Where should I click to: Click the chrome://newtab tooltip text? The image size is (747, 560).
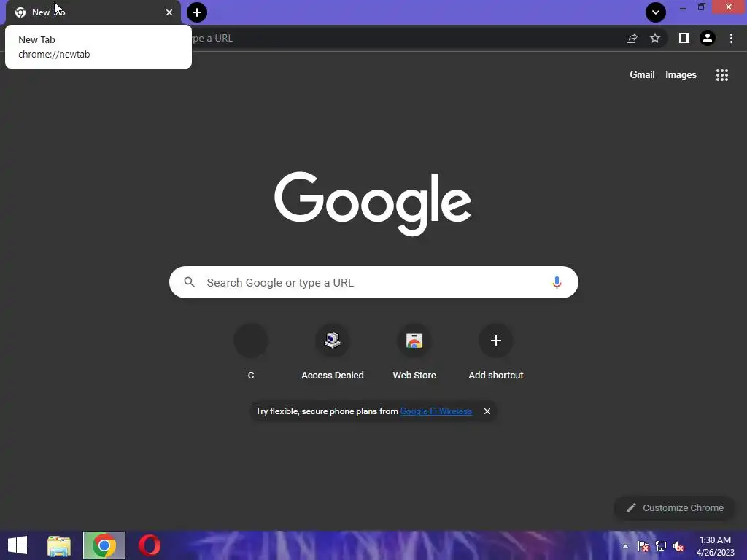pos(54,54)
